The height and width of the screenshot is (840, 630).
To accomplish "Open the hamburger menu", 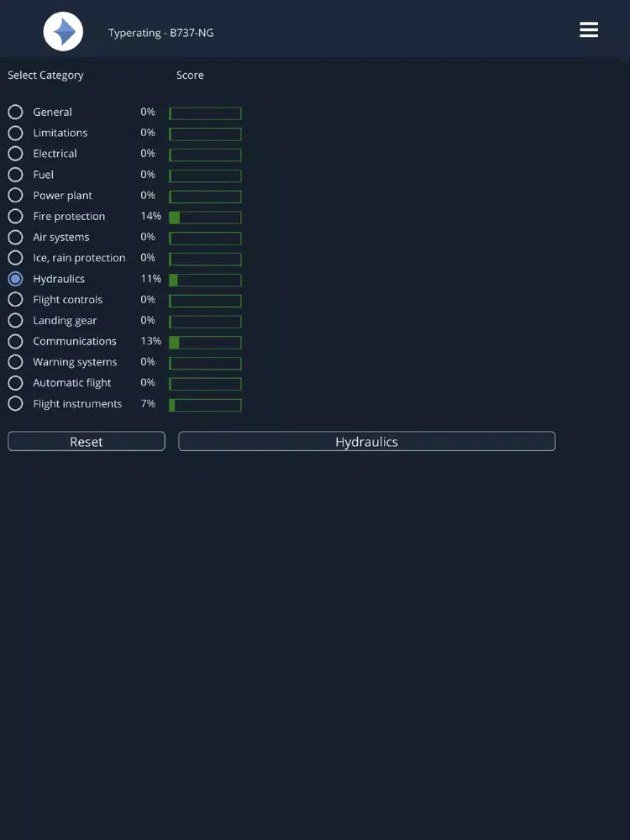I will 589,30.
